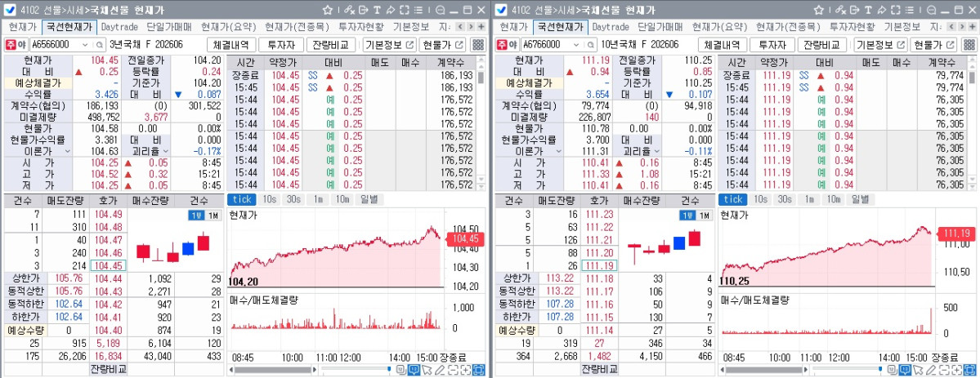Screen dimensions: 980x378
Task: Open the A6766000 symbol code dropdown
Action: tap(576, 45)
